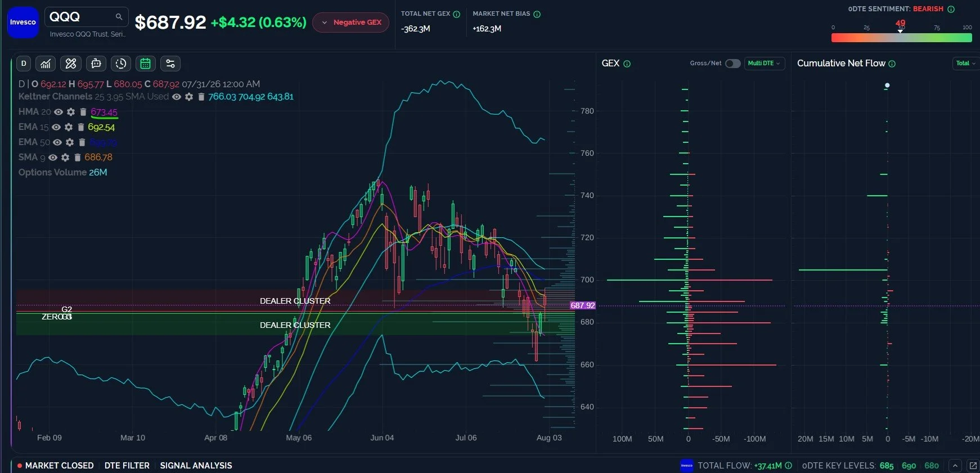980x473 pixels.
Task: Hide the Keltner Channels indicator
Action: click(x=177, y=97)
